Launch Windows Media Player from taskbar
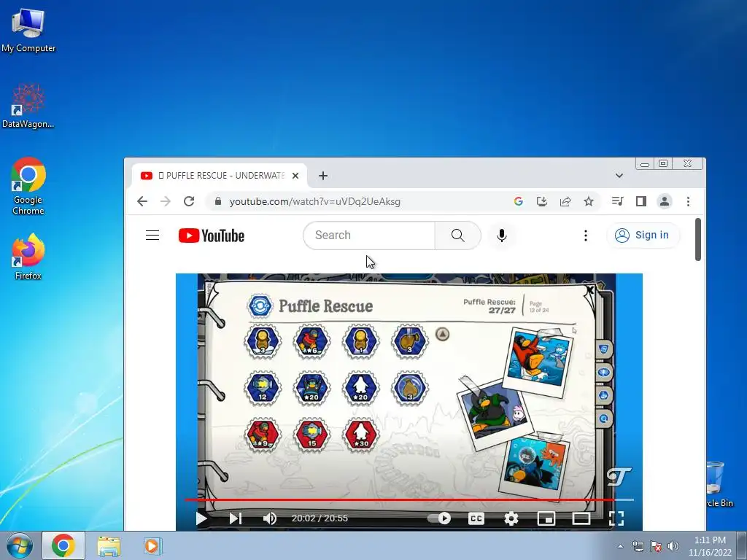The image size is (747, 560). (152, 545)
